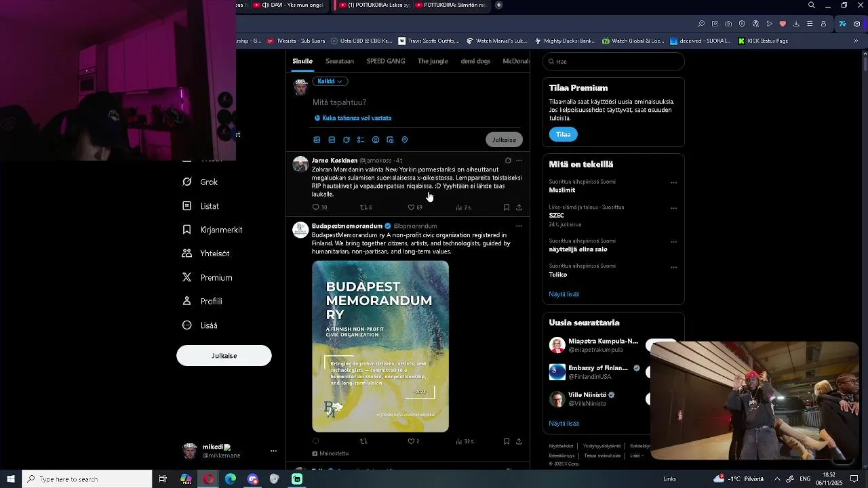
Task: Click the Tilaa premium button
Action: pyautogui.click(x=564, y=134)
